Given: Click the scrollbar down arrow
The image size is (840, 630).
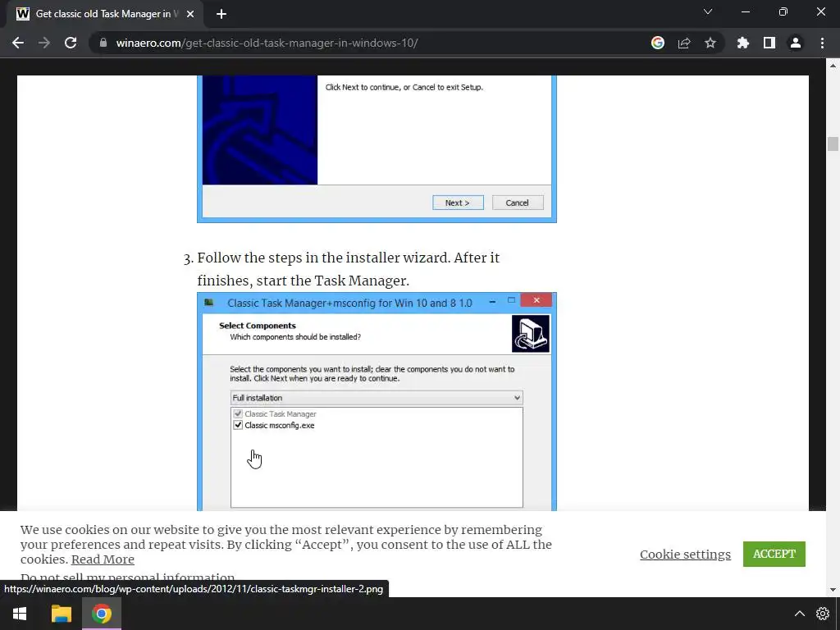Looking at the screenshot, I should tap(833, 590).
